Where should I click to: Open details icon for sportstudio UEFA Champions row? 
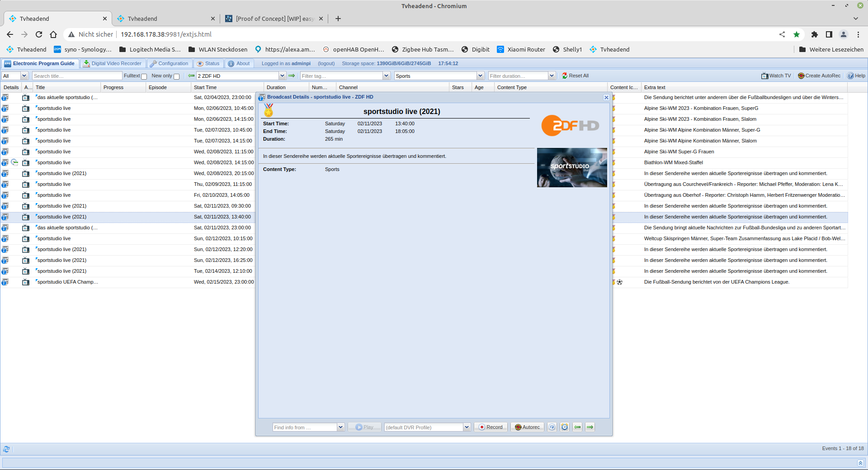coord(5,282)
